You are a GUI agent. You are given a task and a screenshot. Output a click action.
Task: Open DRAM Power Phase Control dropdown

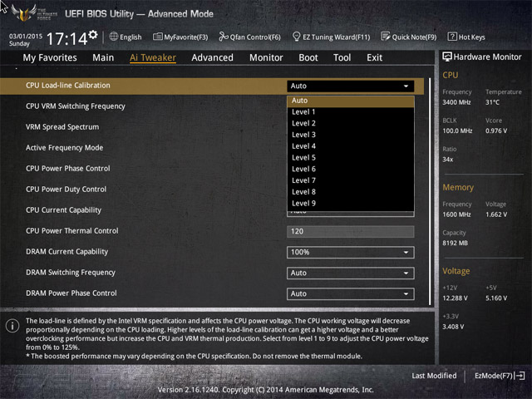[351, 293]
